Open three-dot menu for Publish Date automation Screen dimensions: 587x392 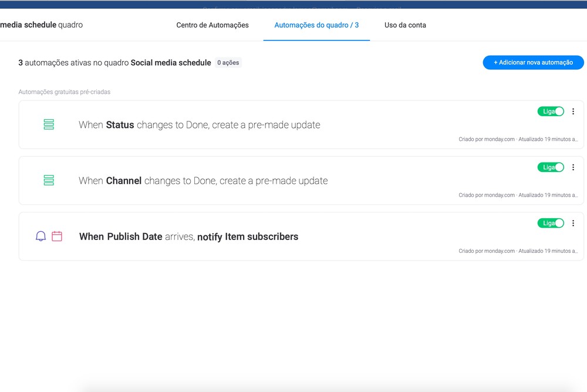[573, 223]
